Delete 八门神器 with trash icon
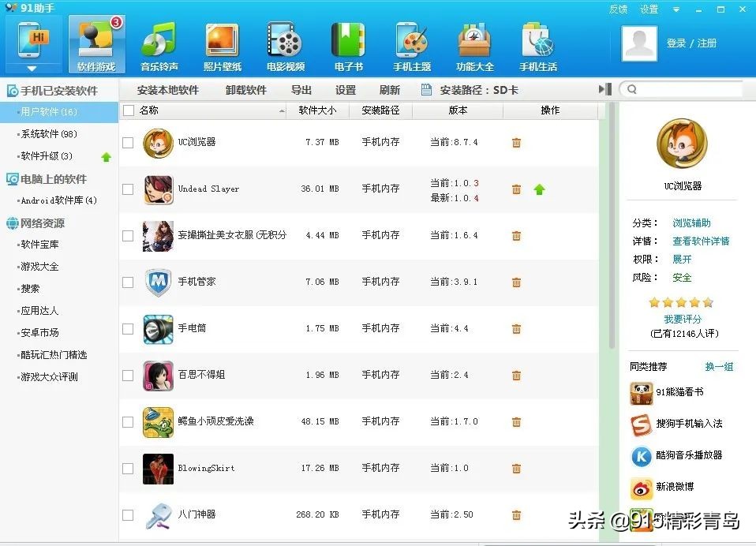 (516, 514)
